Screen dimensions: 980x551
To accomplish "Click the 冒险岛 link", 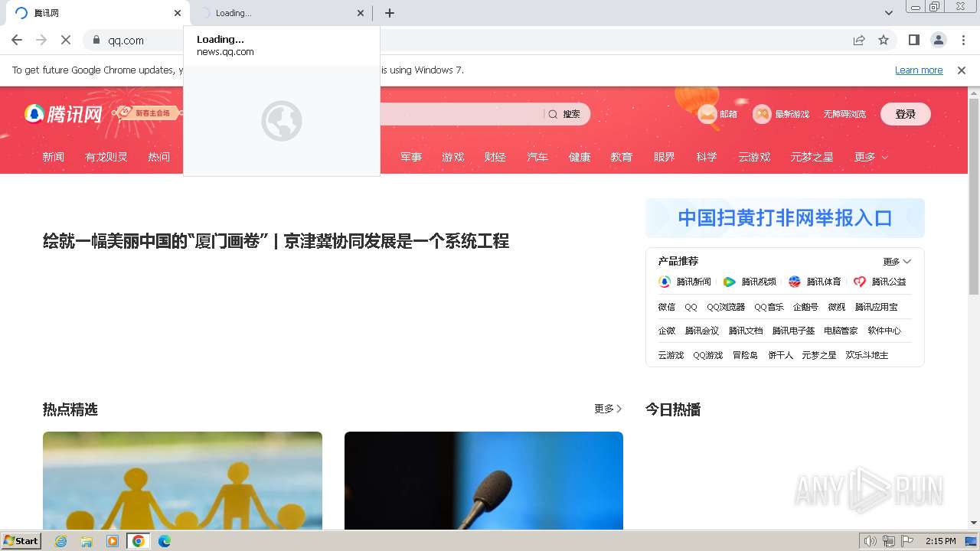I will coord(745,355).
